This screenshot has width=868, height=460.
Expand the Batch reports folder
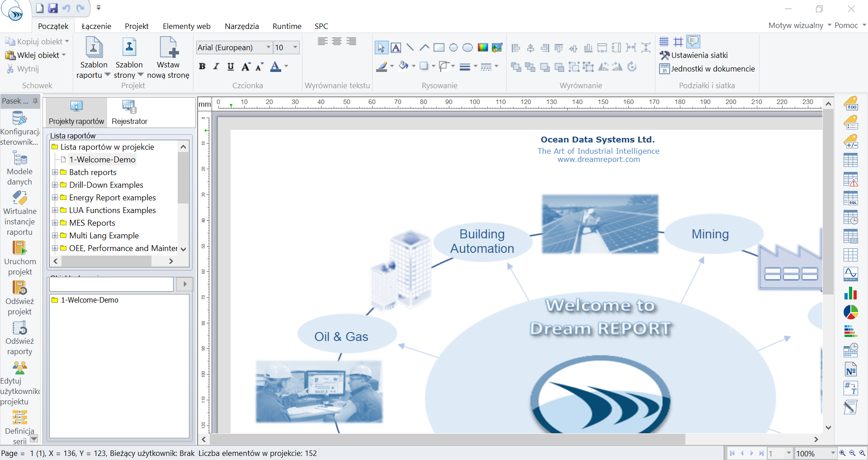click(x=55, y=172)
